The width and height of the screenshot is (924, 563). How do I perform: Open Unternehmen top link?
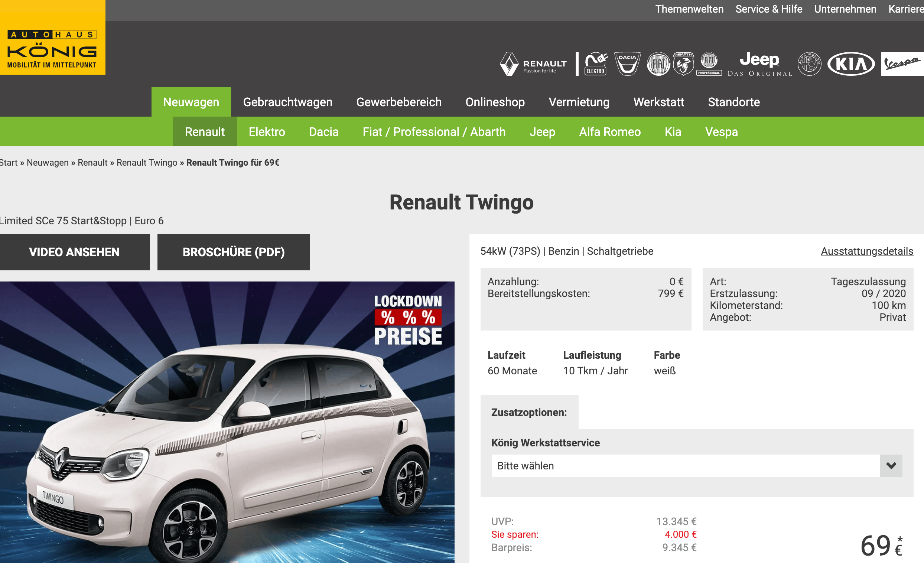[x=845, y=9]
